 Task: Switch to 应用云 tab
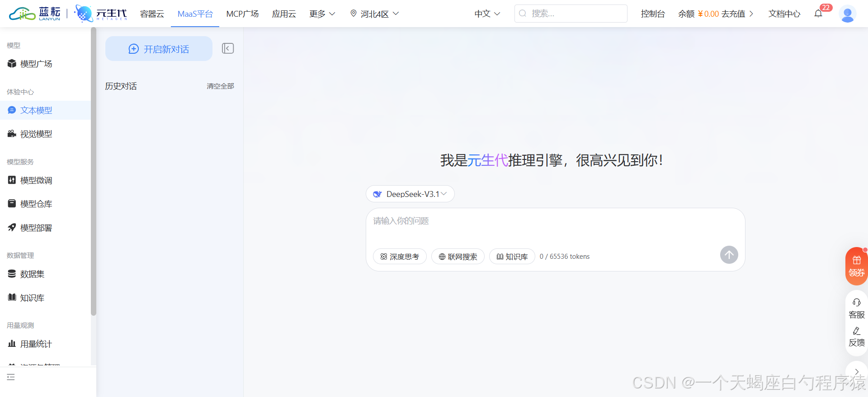tap(284, 14)
